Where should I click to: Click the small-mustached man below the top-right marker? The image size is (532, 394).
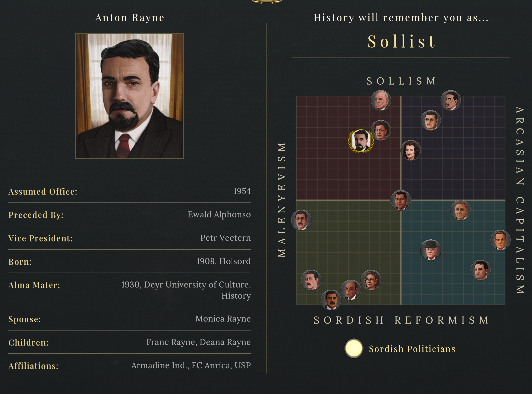coord(431,120)
